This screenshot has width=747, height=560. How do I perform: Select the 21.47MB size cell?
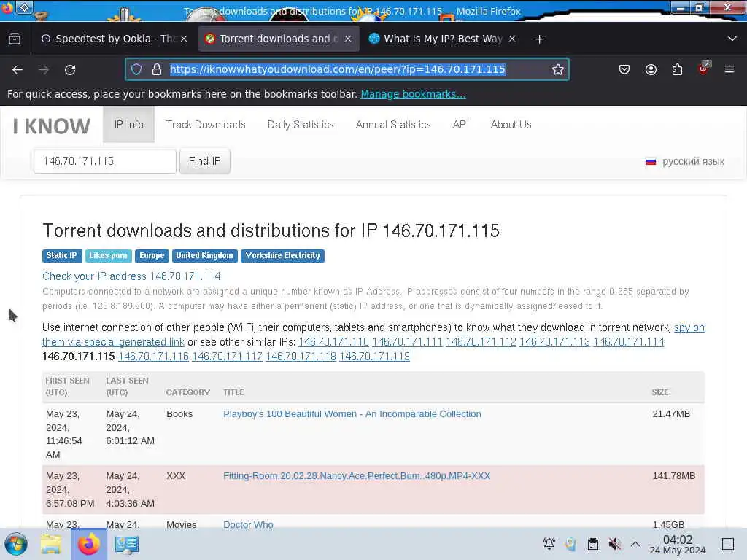tap(671, 414)
